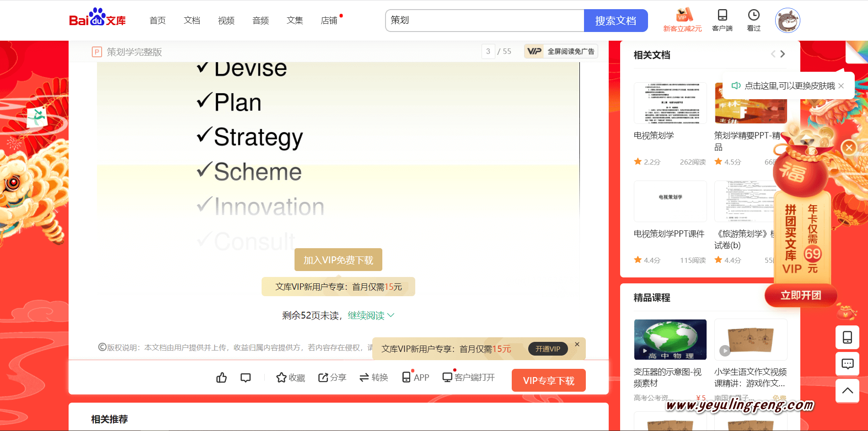Viewport: 868px width, 431px height.
Task: Click the 变压器的示意图-视频素材 course title
Action: [x=668, y=378]
